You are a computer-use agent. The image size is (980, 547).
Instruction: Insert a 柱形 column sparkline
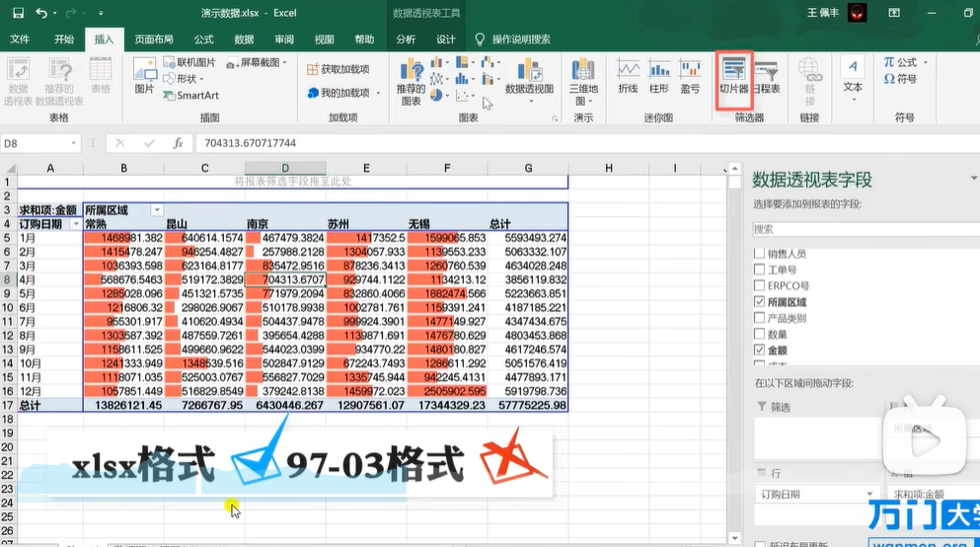click(658, 76)
